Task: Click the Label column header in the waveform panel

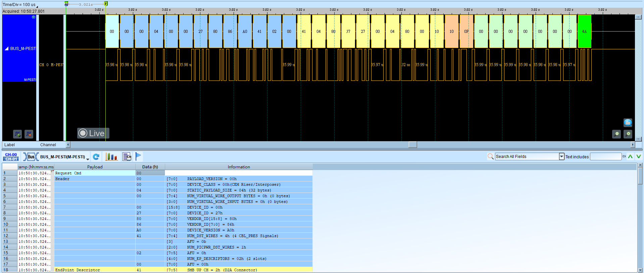Action: pos(9,145)
